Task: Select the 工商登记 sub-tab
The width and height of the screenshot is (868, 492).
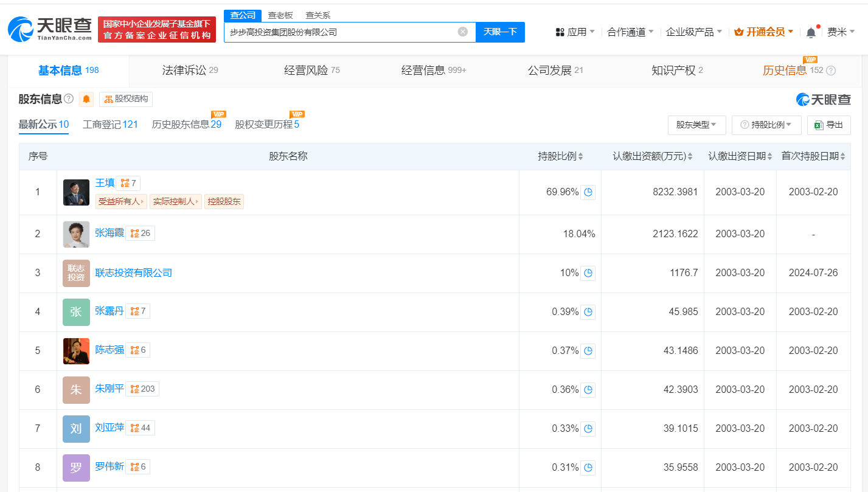Action: (110, 125)
